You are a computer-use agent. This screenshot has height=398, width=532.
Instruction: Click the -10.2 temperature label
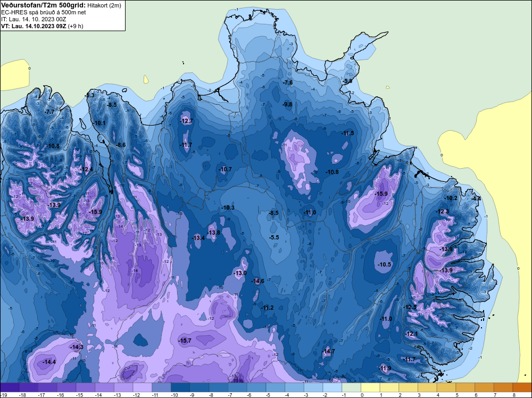coord(451,198)
